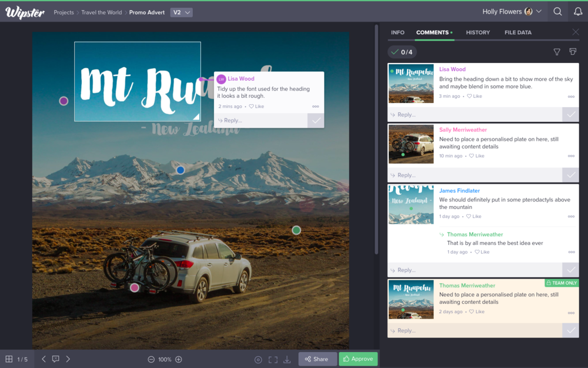
Task: Go to the next file arrow
Action: click(x=68, y=359)
